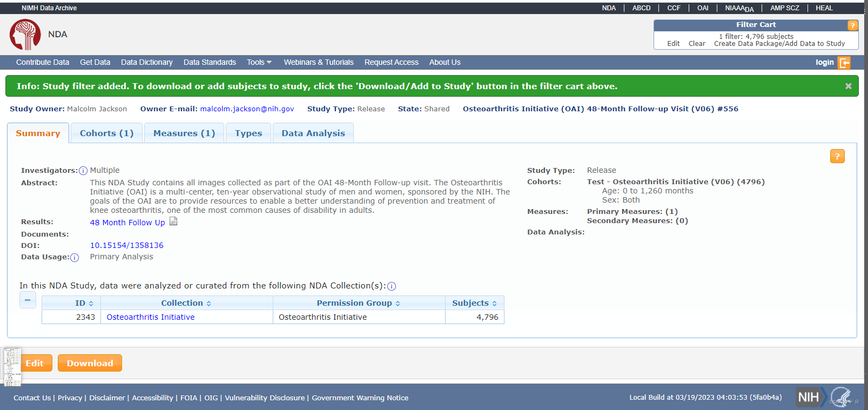Clear the Filter Cart

tap(697, 44)
